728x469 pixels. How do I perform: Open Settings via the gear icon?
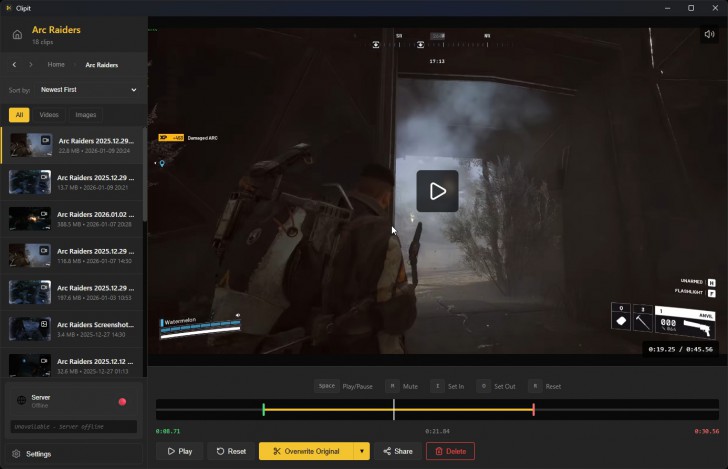point(15,454)
